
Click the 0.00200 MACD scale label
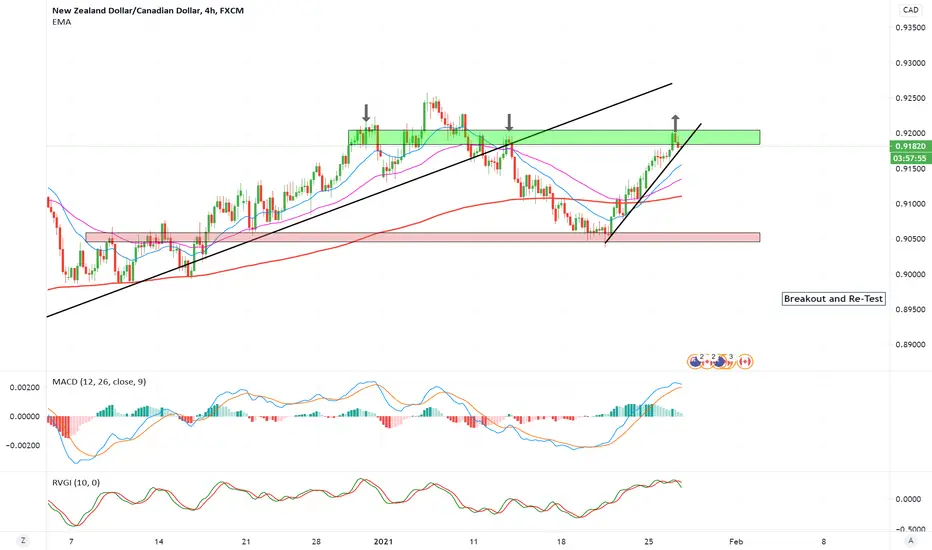24,387
